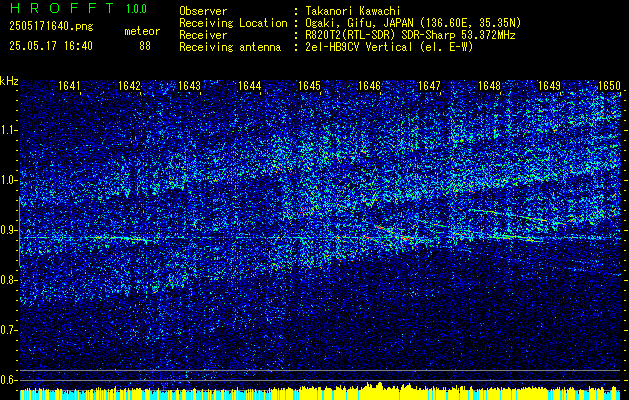Click time marker 1643

(x=189, y=86)
